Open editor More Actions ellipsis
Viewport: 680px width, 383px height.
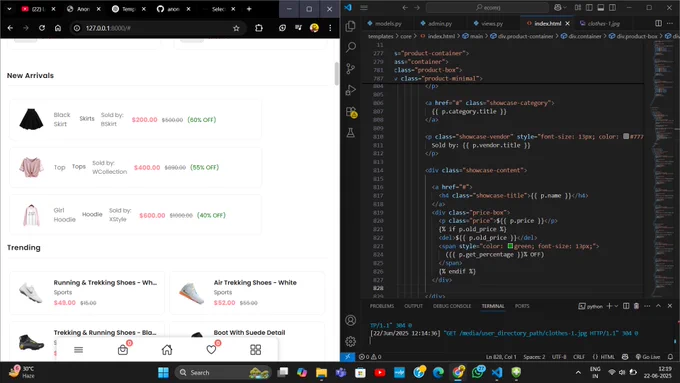coord(670,23)
